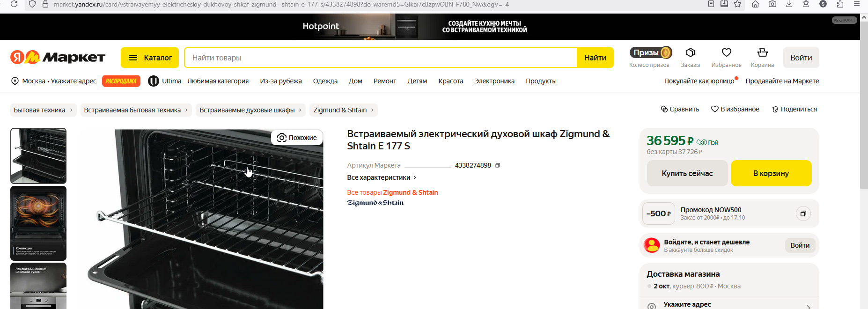
Task: Click Hotpoint advertisement banner
Action: point(429,27)
